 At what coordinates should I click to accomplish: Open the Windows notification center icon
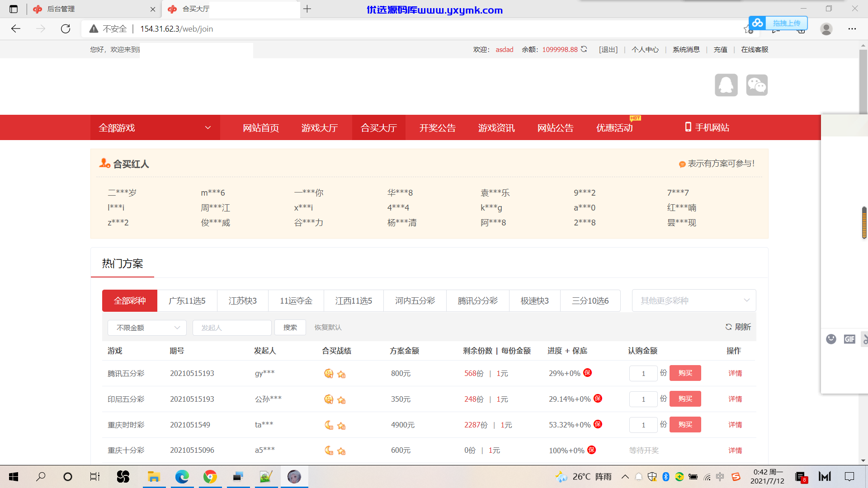pos(849,477)
